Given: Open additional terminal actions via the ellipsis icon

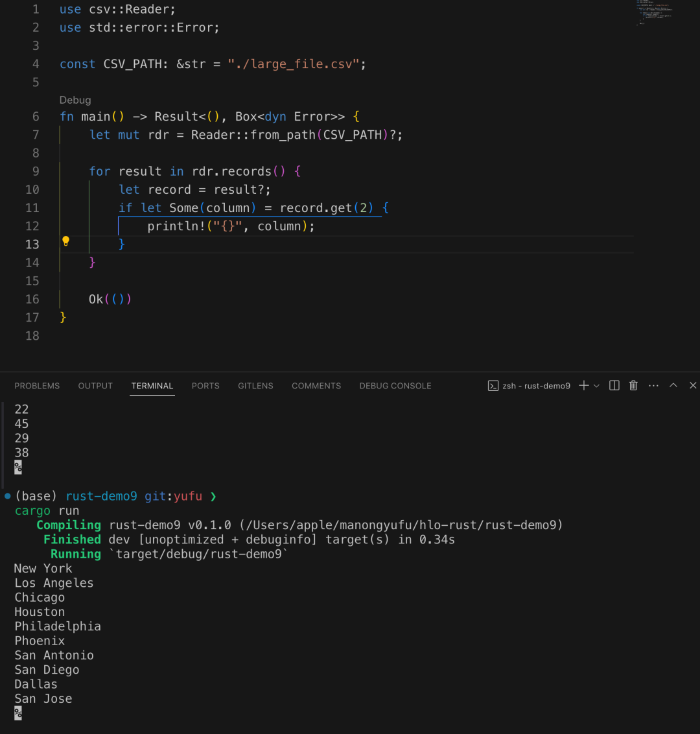Looking at the screenshot, I should [653, 385].
